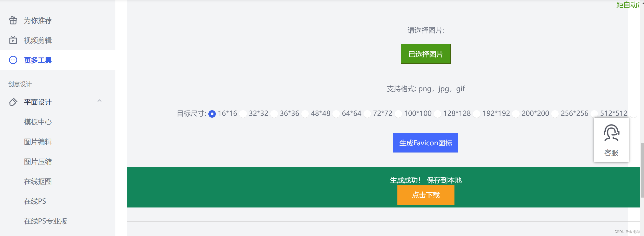Open 模板中心 in sidebar
644x236 pixels.
pyautogui.click(x=38, y=122)
